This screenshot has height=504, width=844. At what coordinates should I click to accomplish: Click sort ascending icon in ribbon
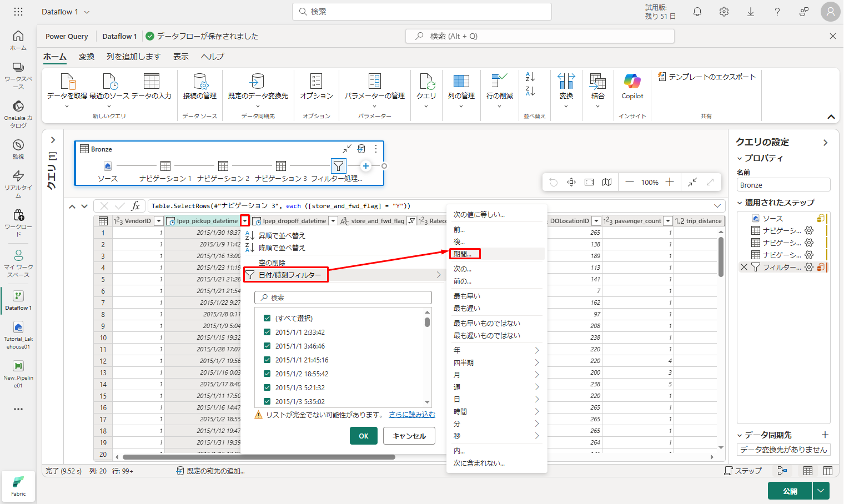[530, 77]
